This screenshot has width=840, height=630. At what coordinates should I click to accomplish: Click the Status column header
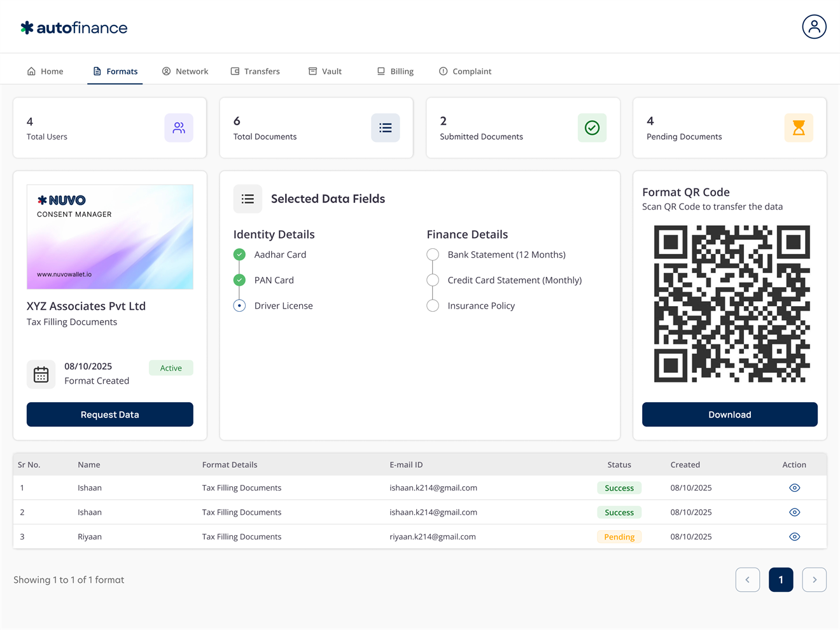619,465
